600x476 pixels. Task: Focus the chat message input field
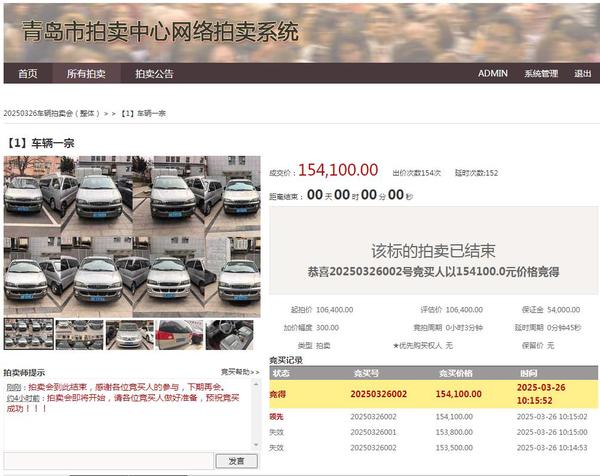tap(108, 460)
